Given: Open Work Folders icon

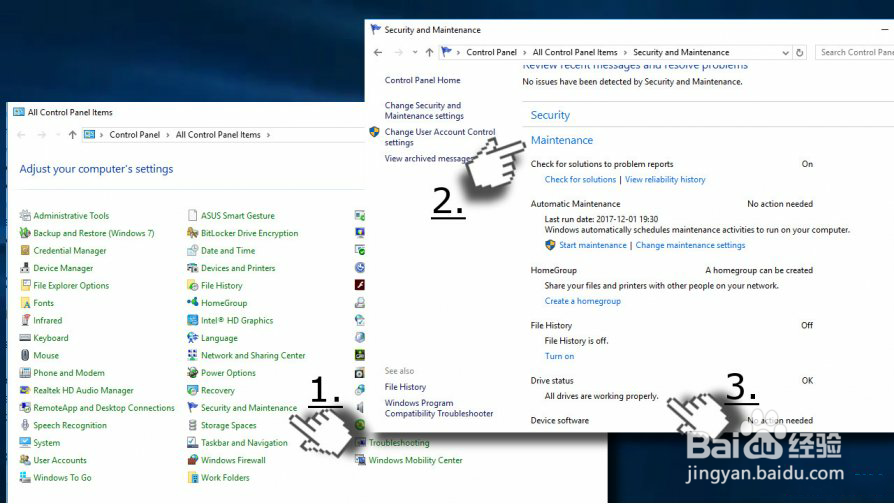Looking at the screenshot, I should pos(193,477).
